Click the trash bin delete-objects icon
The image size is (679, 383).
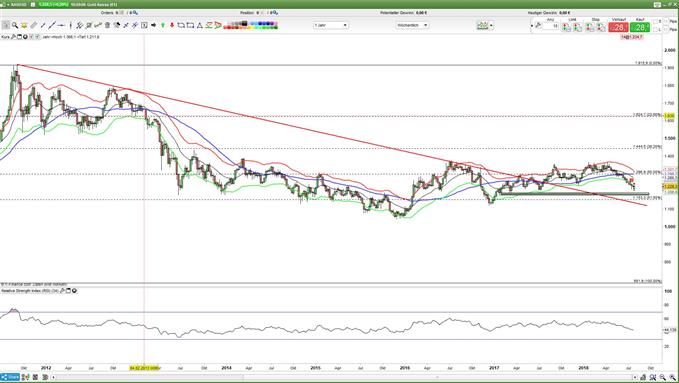click(107, 26)
